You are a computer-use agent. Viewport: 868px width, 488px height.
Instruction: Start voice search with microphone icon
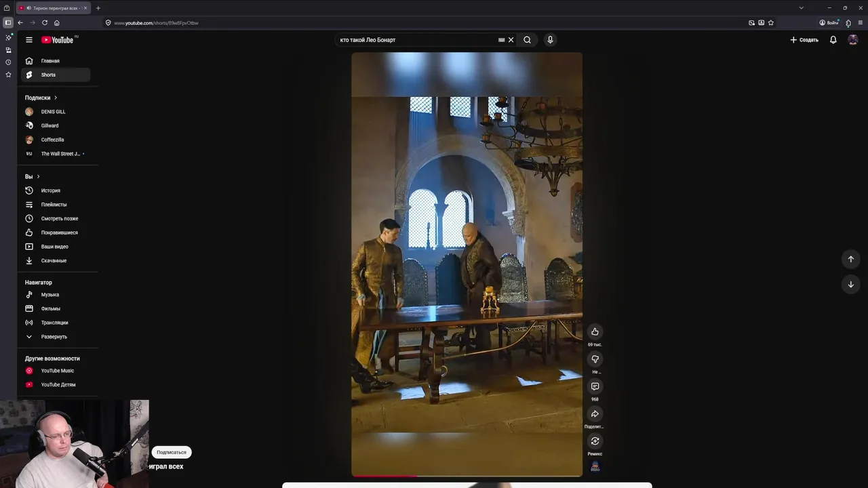click(550, 40)
